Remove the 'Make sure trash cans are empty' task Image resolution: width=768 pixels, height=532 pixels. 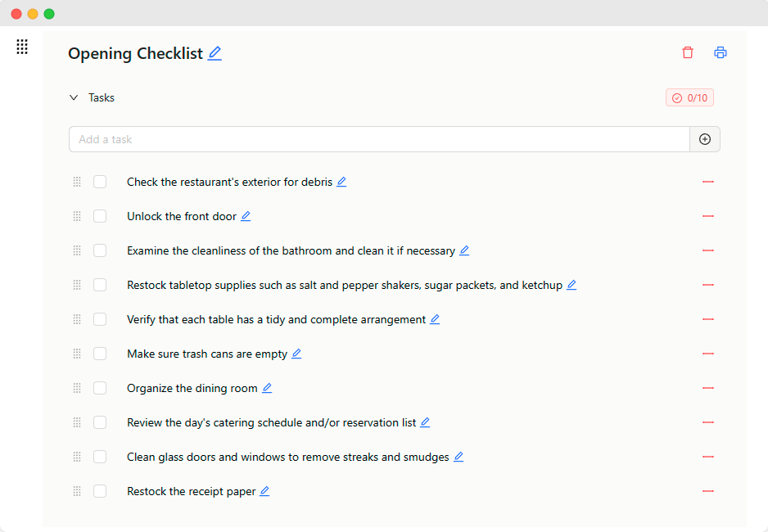pos(708,354)
